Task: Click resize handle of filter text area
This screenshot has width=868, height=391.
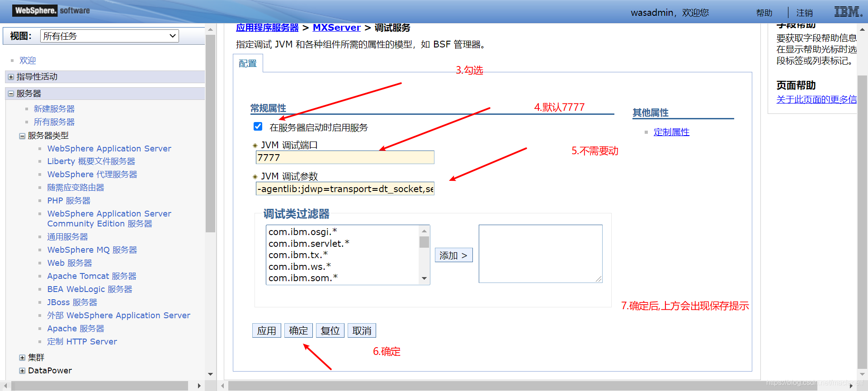Action: tap(599, 279)
